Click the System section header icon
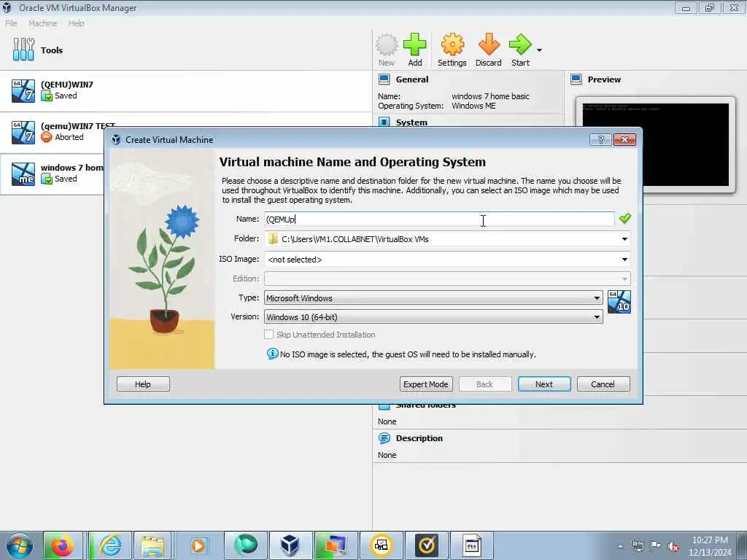The image size is (747, 560). [384, 122]
